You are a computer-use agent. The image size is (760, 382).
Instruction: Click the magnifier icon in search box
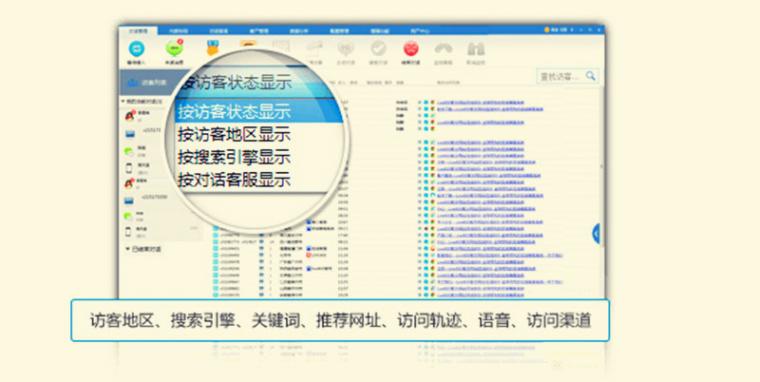(x=590, y=76)
